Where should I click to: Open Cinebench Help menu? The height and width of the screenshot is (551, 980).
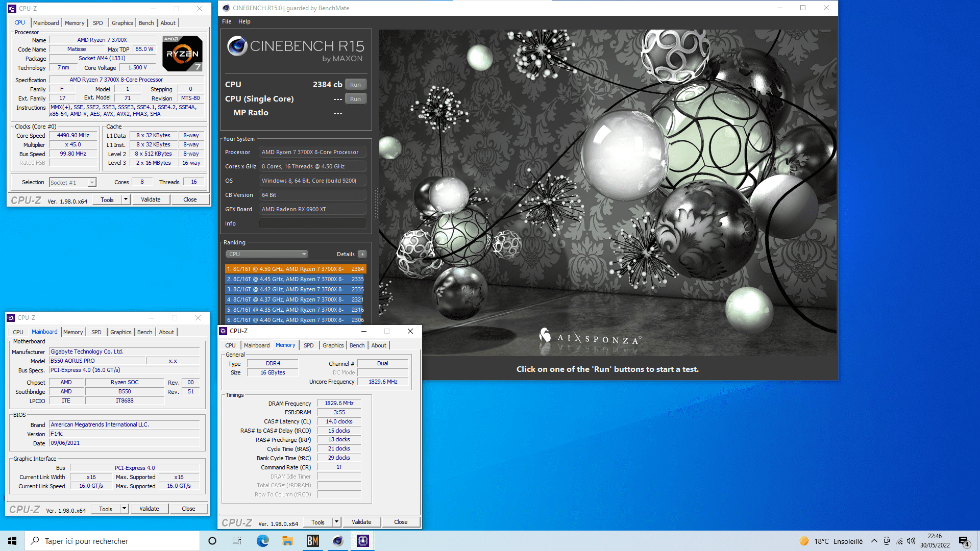point(244,21)
